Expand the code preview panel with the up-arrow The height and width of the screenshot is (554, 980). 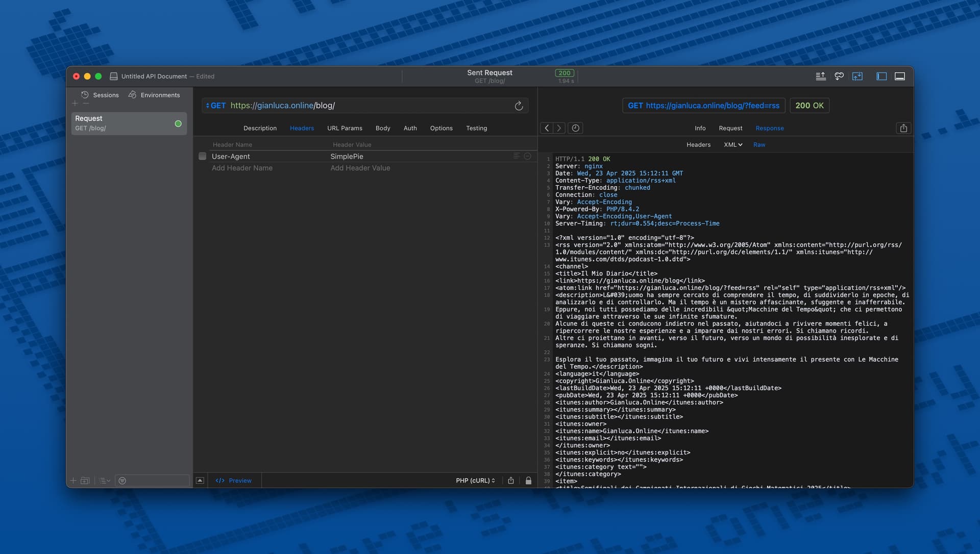pyautogui.click(x=200, y=481)
